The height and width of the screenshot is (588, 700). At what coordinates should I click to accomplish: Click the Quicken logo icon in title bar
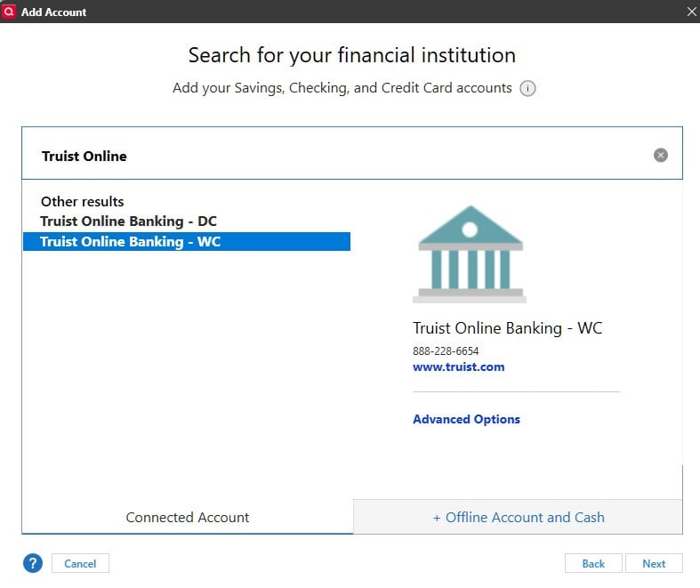(9, 12)
